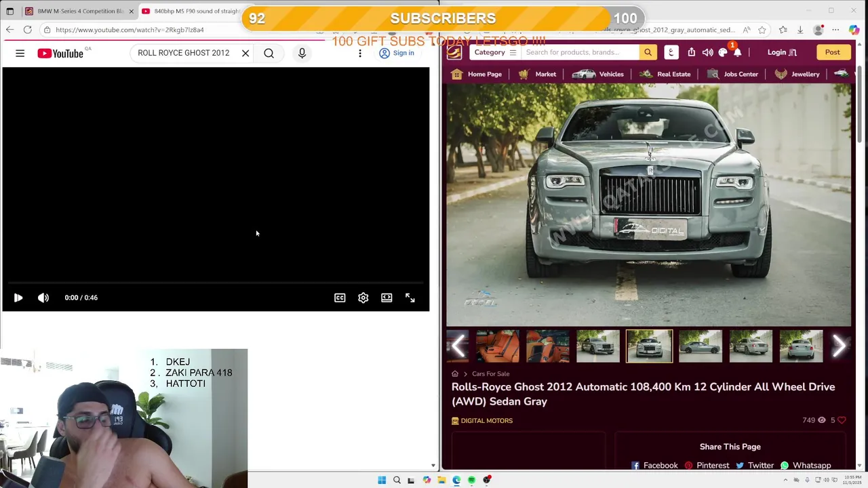Share the listing on Facebook

point(654,466)
